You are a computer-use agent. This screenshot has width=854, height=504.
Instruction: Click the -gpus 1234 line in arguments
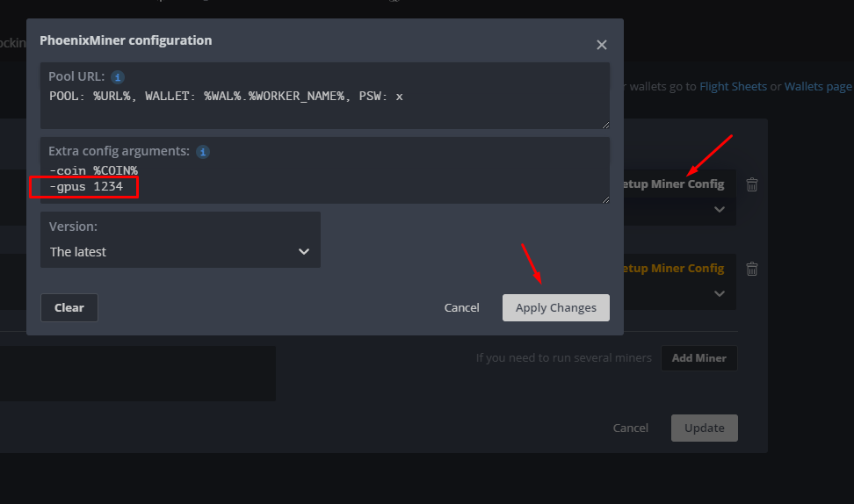click(86, 187)
